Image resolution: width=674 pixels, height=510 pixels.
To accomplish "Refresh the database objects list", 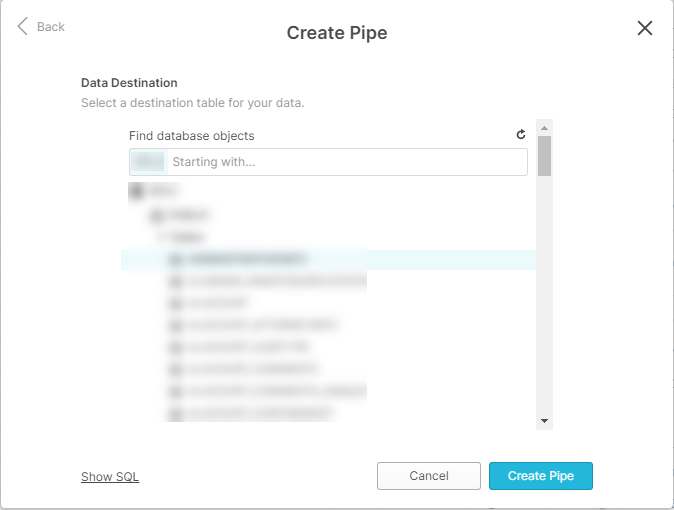I will (520, 135).
